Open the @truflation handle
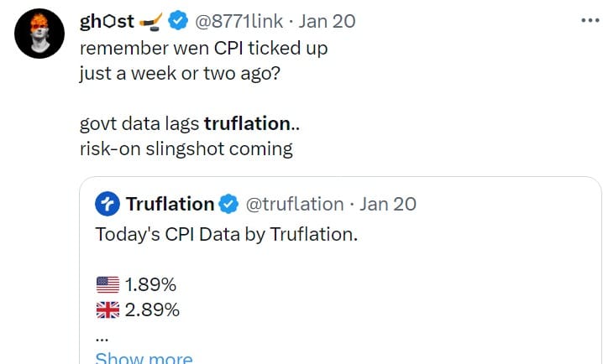The image size is (603, 364). point(294,204)
